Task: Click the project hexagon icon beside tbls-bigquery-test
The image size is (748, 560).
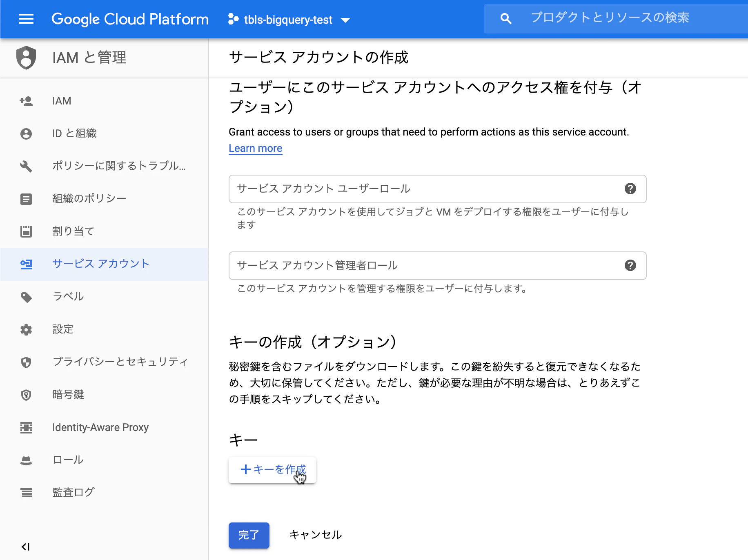Action: coord(233,19)
